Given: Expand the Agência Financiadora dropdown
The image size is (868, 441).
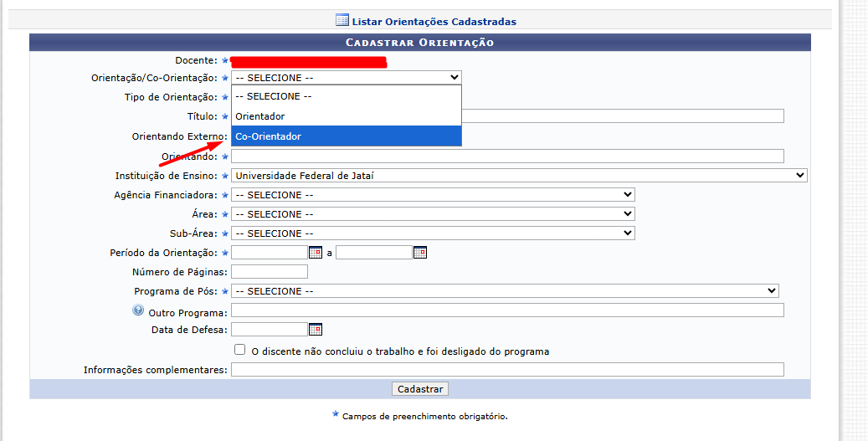Looking at the screenshot, I should coord(433,195).
